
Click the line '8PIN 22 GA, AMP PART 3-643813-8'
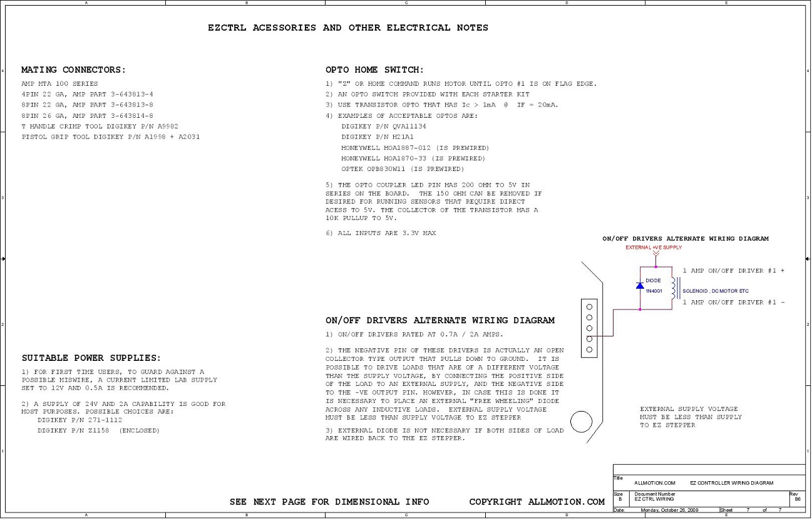pos(88,105)
